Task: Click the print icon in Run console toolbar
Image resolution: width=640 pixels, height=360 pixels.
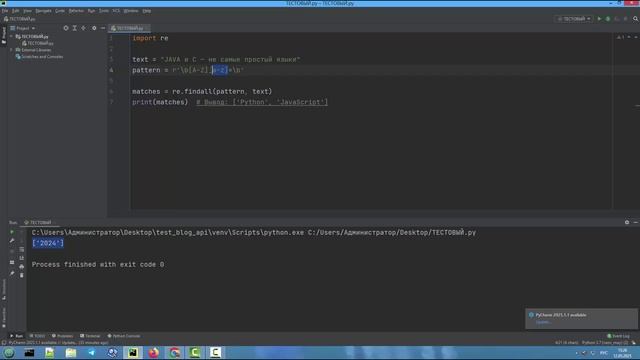Action: 22,267
